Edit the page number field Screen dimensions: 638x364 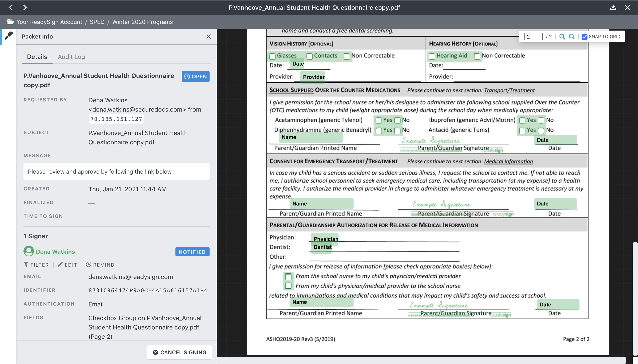tap(533, 37)
